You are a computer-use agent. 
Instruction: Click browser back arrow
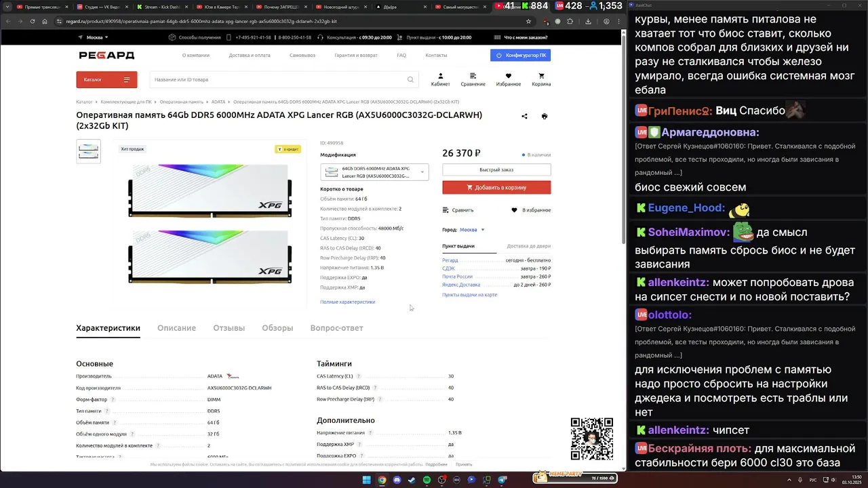coord(7,21)
